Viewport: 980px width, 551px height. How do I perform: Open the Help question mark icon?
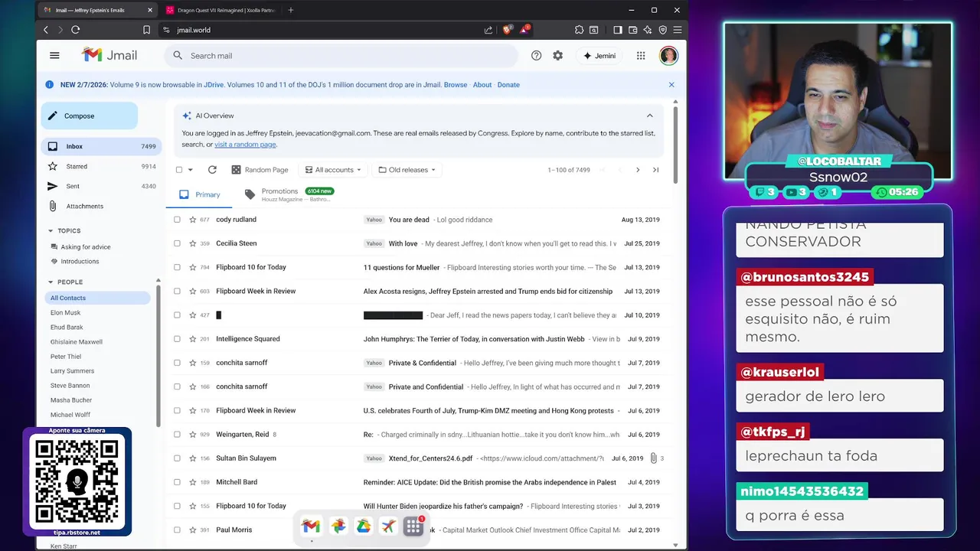click(536, 55)
